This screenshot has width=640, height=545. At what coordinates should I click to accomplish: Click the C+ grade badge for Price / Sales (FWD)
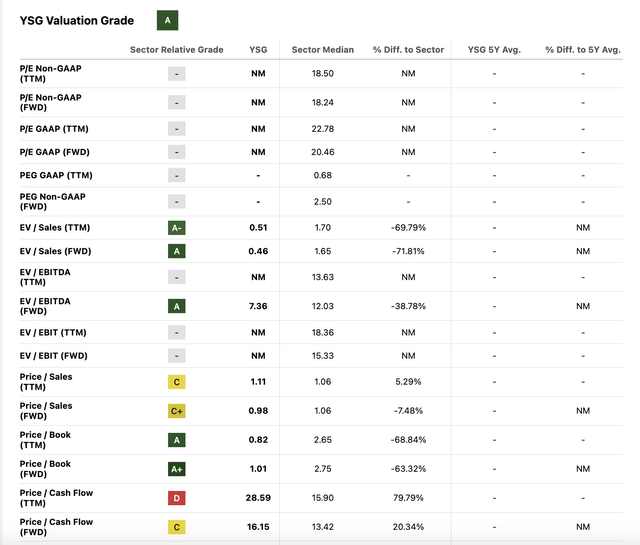click(x=177, y=411)
